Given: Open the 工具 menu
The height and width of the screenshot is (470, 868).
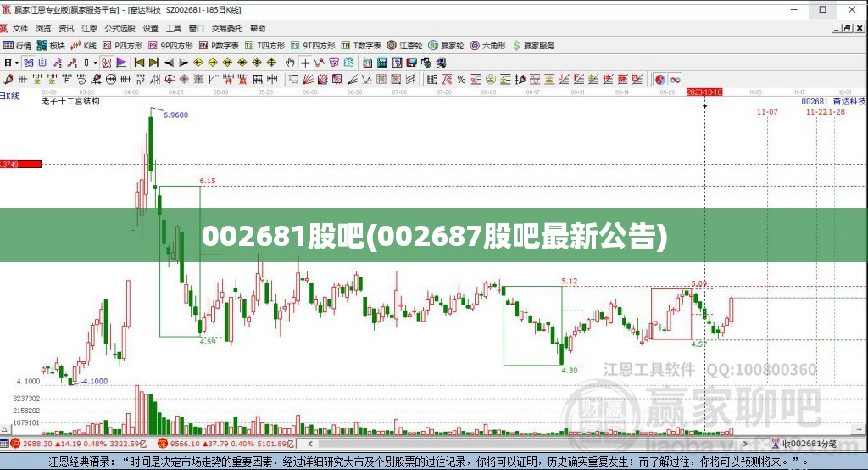Looking at the screenshot, I should [x=173, y=28].
